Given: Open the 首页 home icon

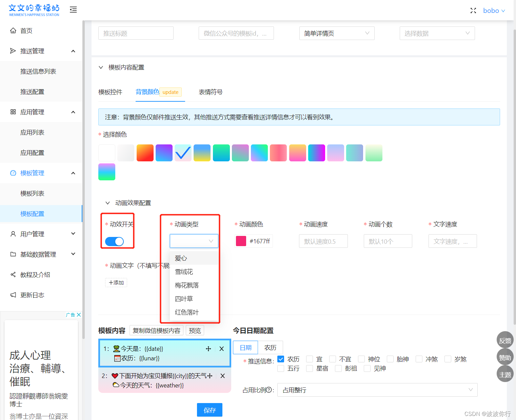Looking at the screenshot, I should [x=13, y=31].
